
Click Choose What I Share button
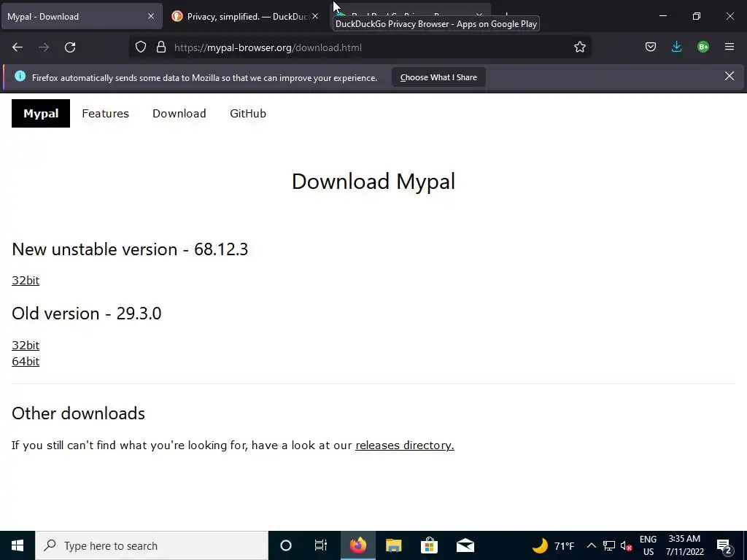(x=438, y=77)
